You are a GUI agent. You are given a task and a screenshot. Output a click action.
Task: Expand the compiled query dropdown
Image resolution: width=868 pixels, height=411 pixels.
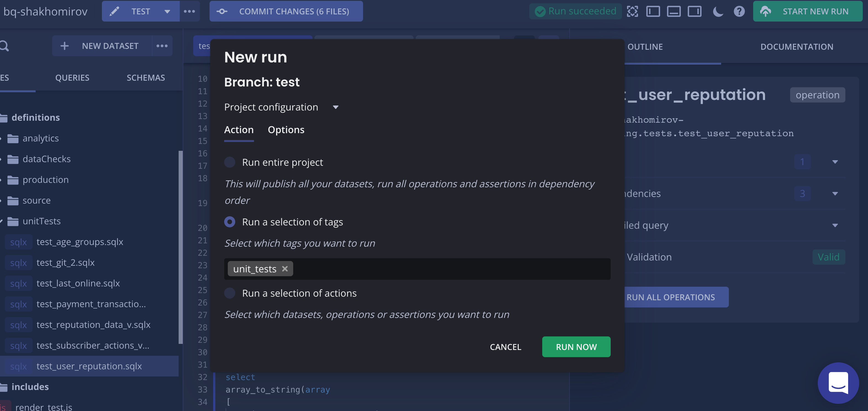pos(835,225)
